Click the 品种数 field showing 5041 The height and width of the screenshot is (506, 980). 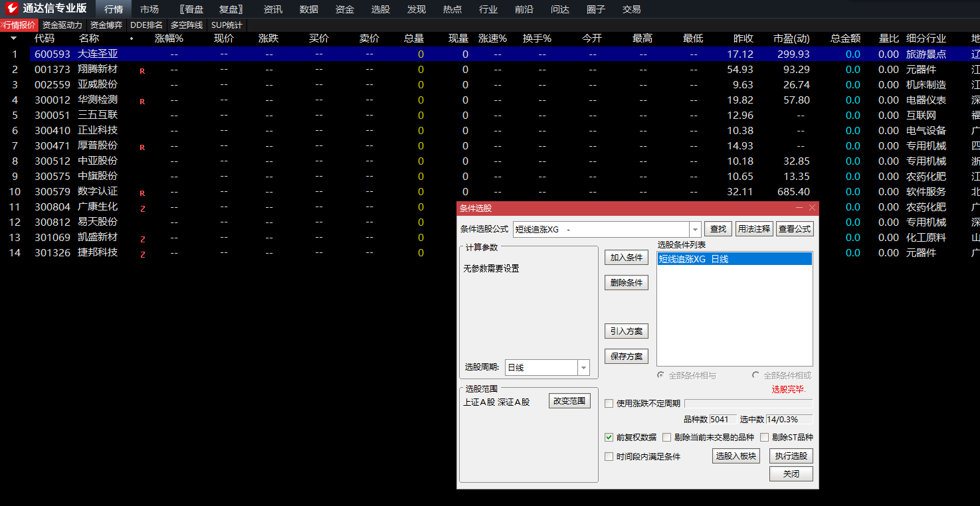pos(723,420)
